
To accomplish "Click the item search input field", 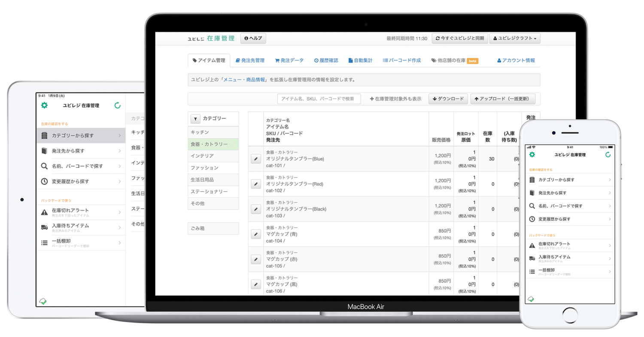I will (x=319, y=99).
